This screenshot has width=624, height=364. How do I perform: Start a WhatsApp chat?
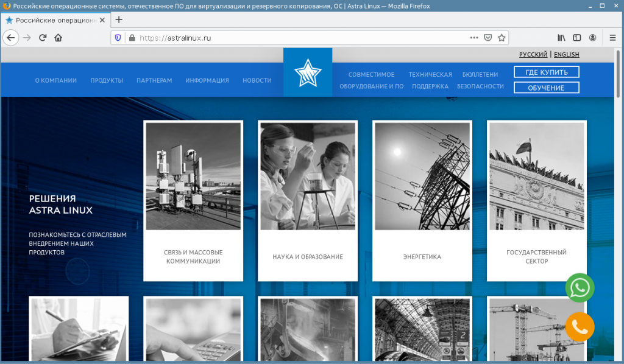click(580, 288)
